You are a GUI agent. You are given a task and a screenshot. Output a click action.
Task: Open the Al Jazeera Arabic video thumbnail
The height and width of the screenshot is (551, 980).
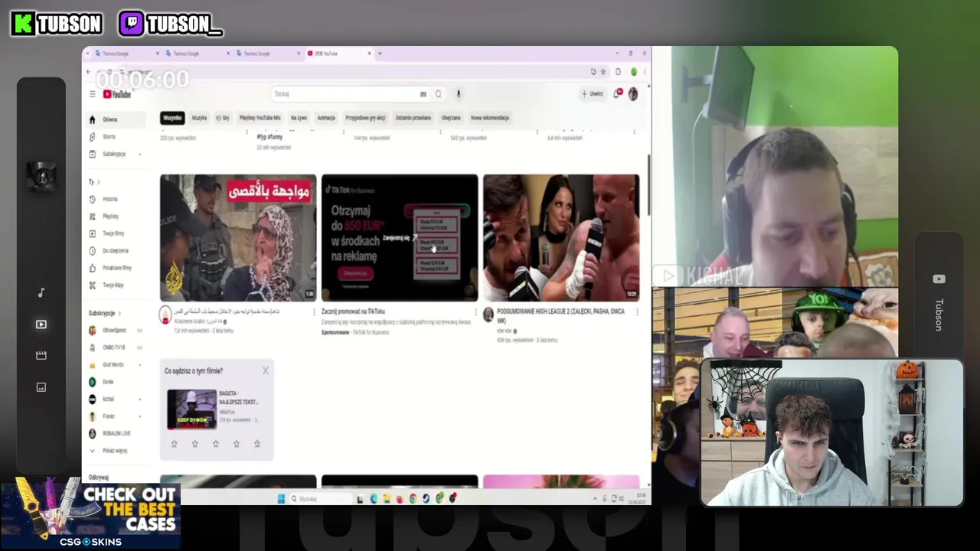point(238,237)
